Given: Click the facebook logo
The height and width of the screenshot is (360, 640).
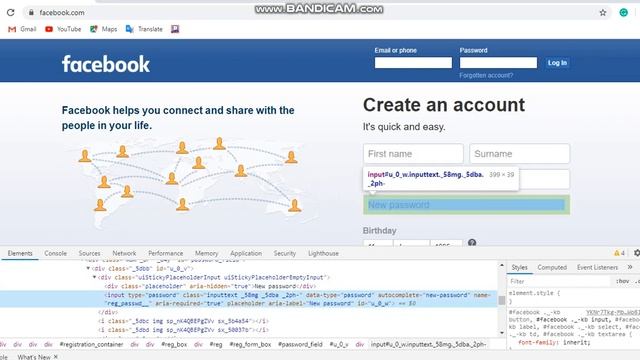Looking at the screenshot, I should tap(106, 64).
